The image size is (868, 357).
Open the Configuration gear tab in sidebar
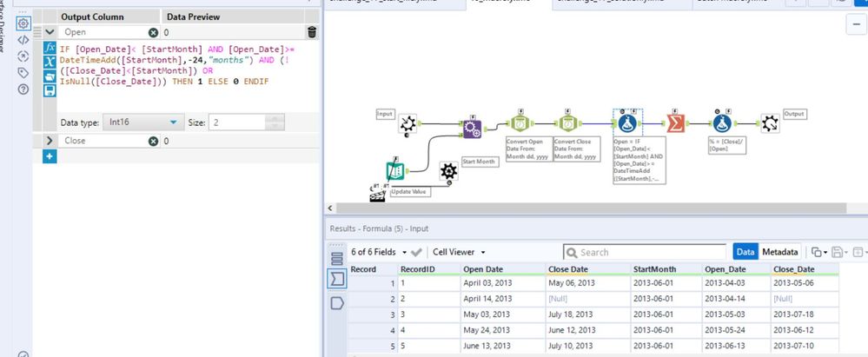pyautogui.click(x=23, y=23)
